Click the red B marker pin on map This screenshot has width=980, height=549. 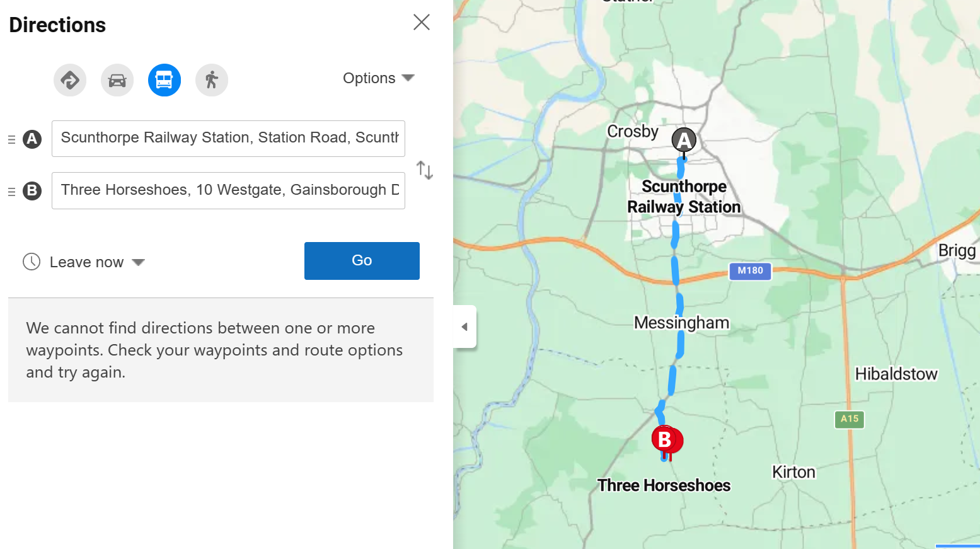665,439
